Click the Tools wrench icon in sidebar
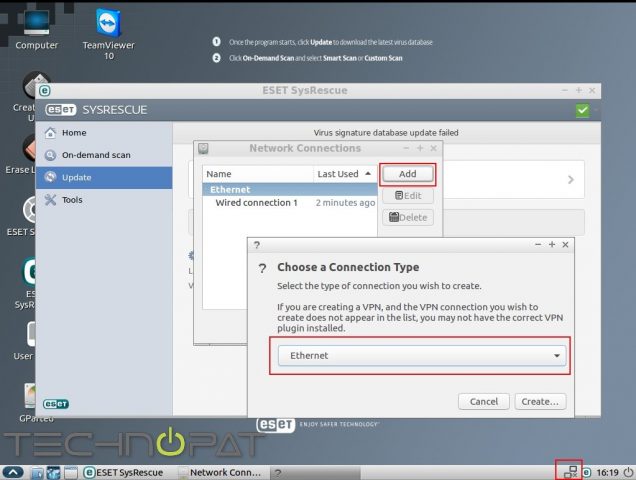 tap(50, 200)
